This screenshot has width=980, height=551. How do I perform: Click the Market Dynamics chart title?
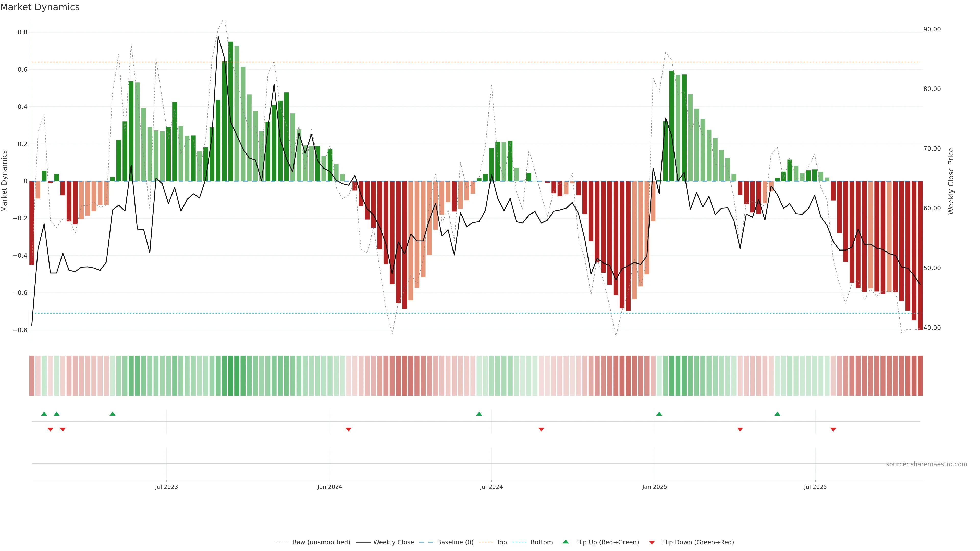pyautogui.click(x=40, y=7)
